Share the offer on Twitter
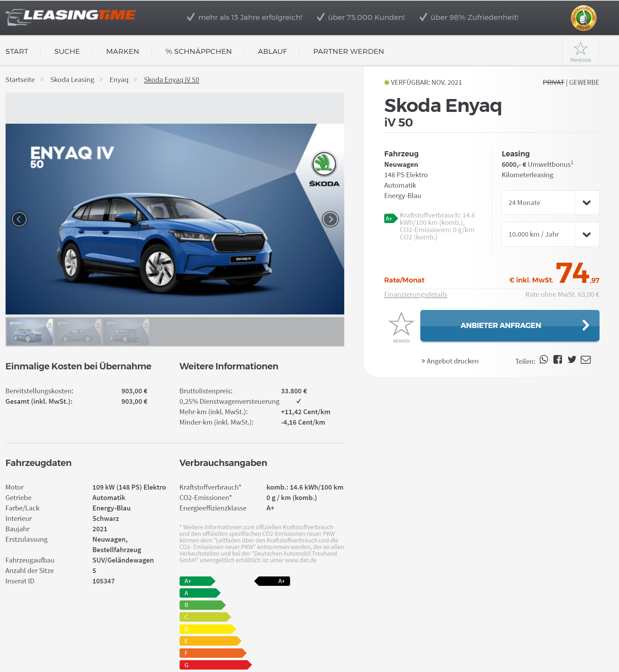 [x=572, y=360]
